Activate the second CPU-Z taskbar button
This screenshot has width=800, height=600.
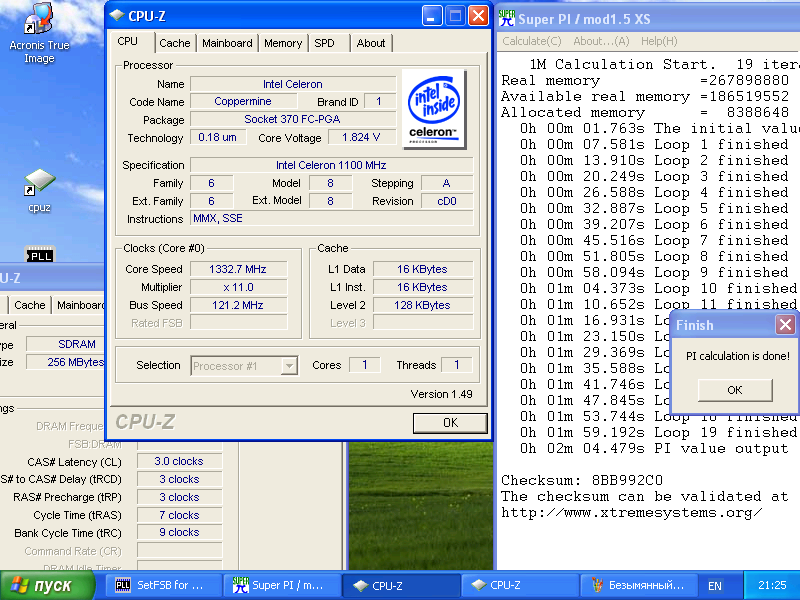[519, 585]
